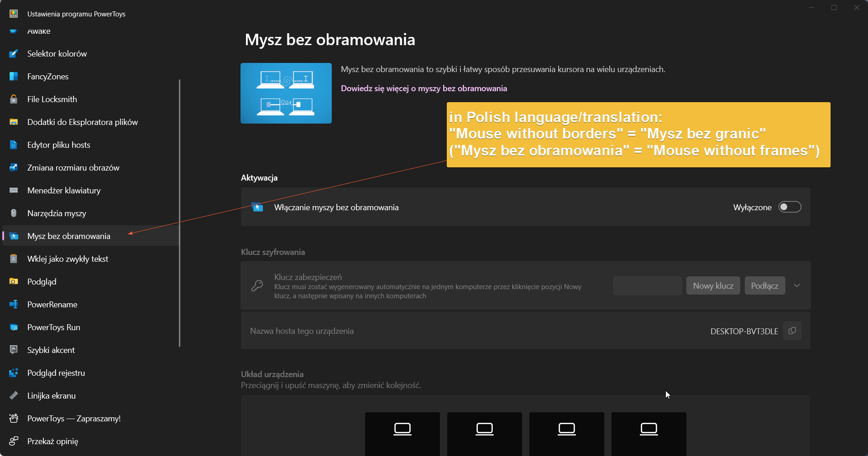This screenshot has height=456, width=868.
Task: Click the key icon in Klucz szyfrowania
Action: pyautogui.click(x=257, y=285)
